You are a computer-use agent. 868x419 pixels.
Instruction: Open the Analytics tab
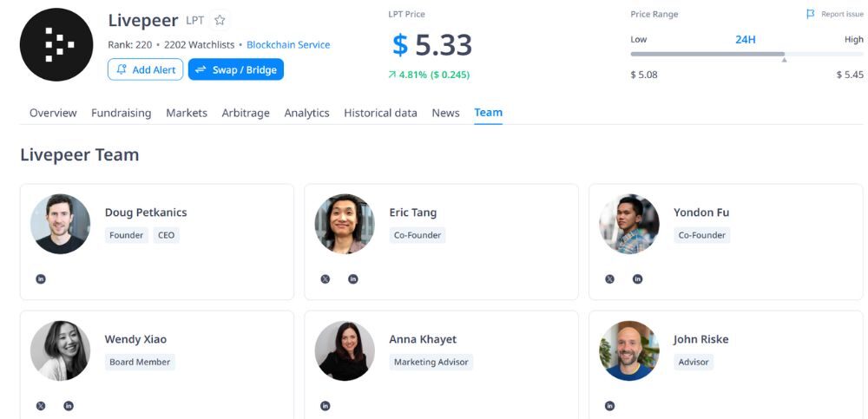[x=306, y=113]
